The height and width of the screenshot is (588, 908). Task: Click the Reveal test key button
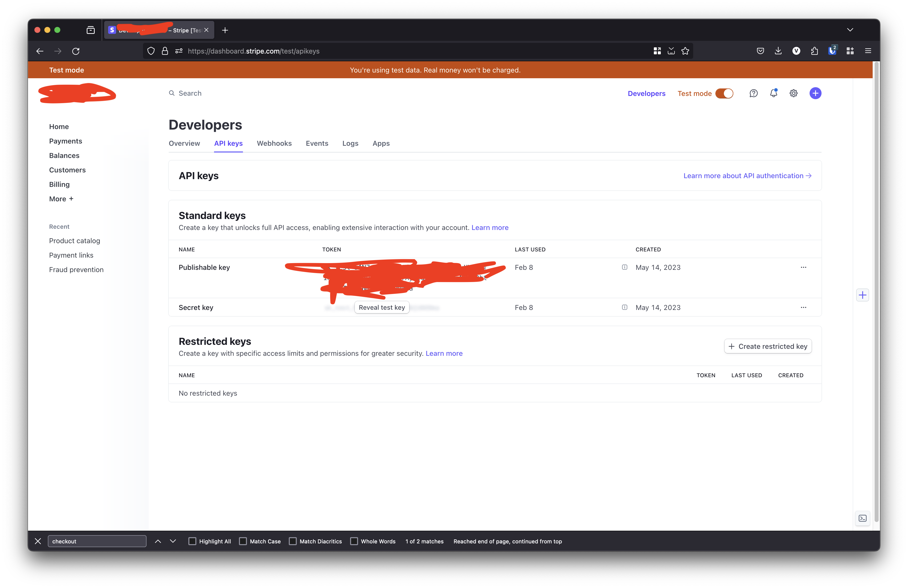pos(381,307)
